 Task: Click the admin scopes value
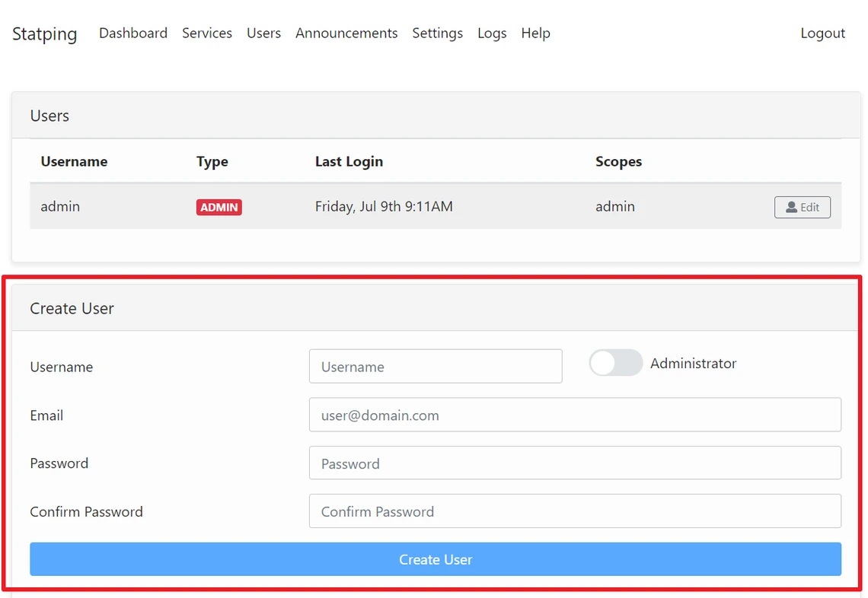[x=615, y=206]
